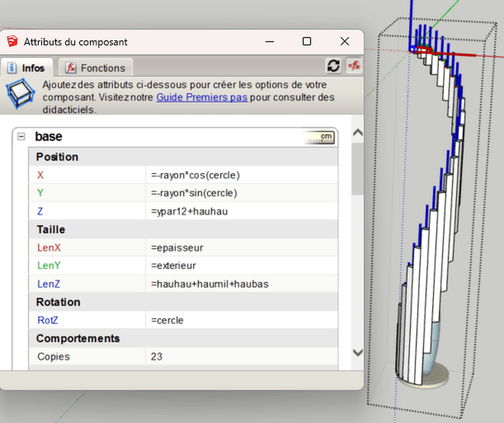The image size is (504, 423).
Task: Click the cm units ruler icon
Action: [320, 138]
